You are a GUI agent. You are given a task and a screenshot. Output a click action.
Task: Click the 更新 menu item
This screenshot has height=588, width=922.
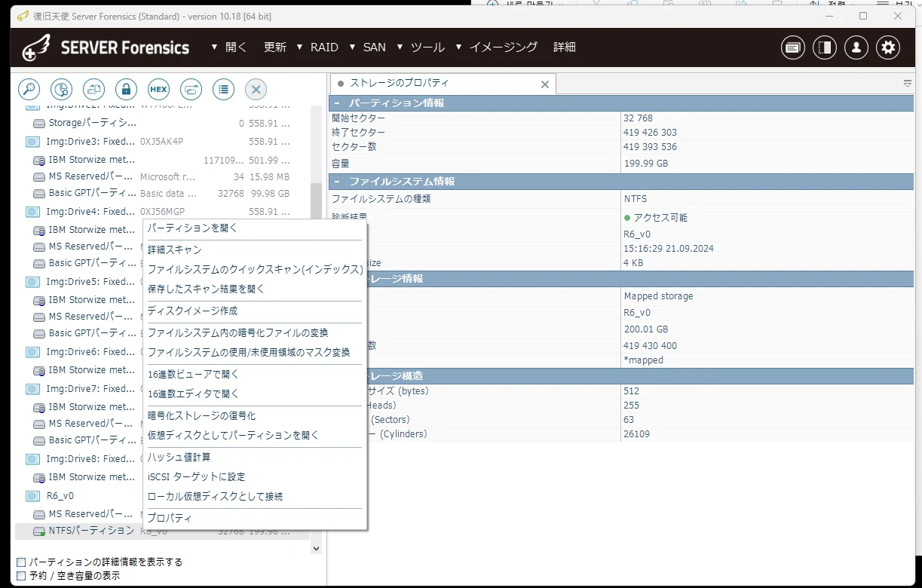pos(275,47)
